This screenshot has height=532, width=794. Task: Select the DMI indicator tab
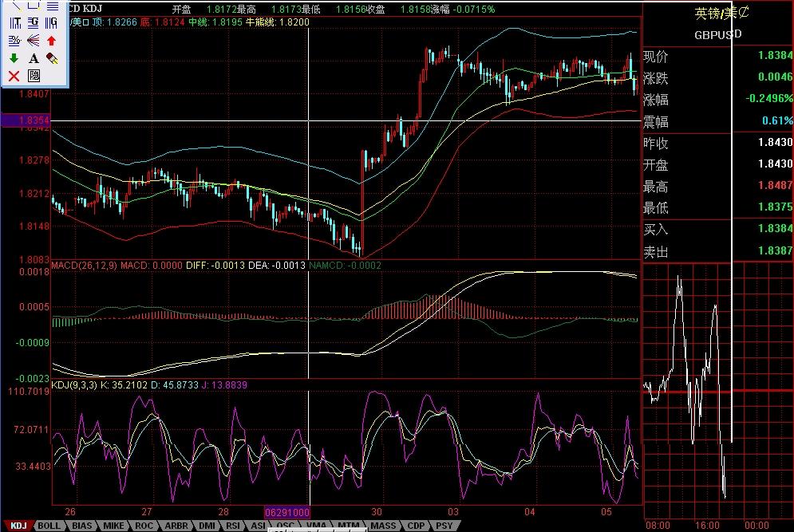coord(205,526)
